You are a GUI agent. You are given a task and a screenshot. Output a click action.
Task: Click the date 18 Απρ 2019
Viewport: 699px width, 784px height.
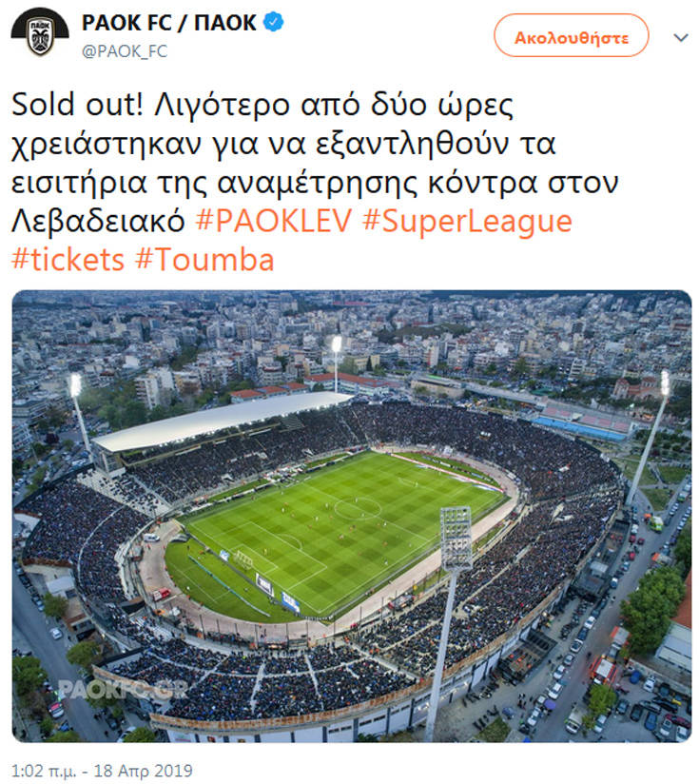point(150,770)
